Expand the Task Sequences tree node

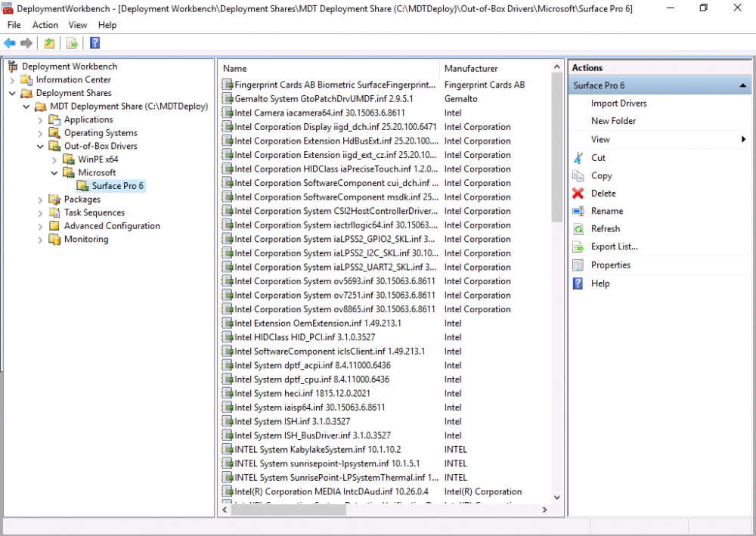point(41,212)
